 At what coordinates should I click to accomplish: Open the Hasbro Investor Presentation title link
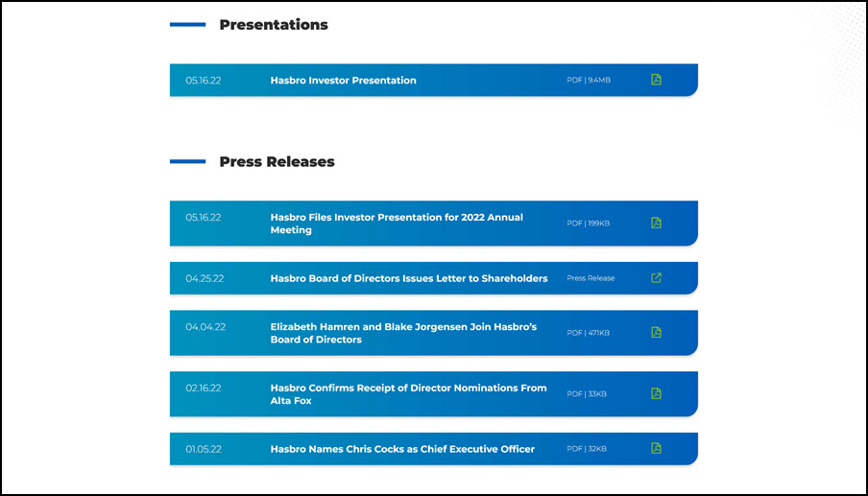tap(343, 81)
